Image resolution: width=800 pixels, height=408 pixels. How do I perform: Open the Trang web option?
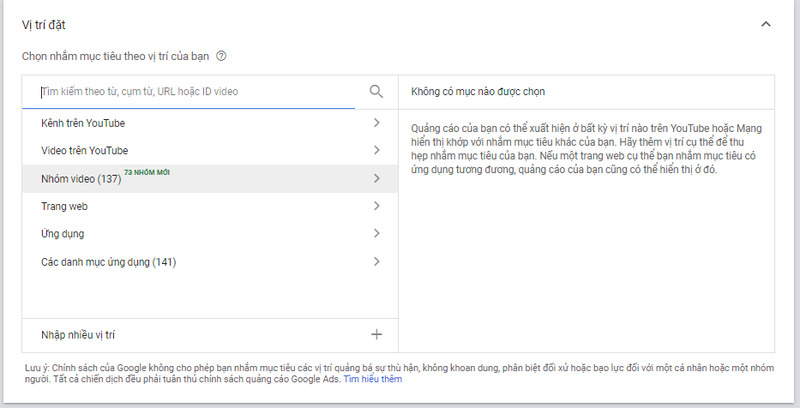(64, 206)
